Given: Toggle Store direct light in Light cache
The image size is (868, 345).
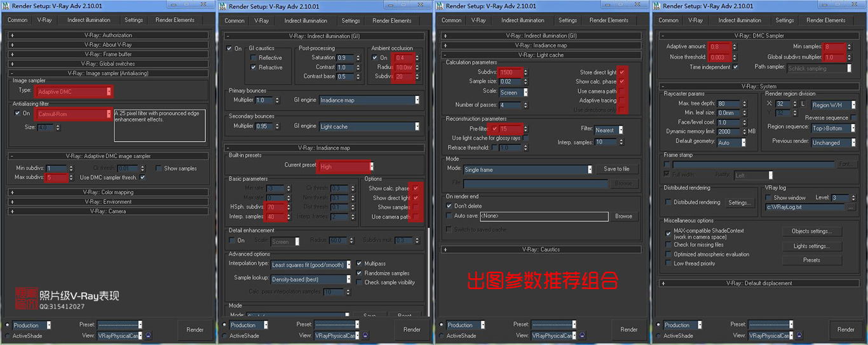Looking at the screenshot, I should (x=622, y=72).
